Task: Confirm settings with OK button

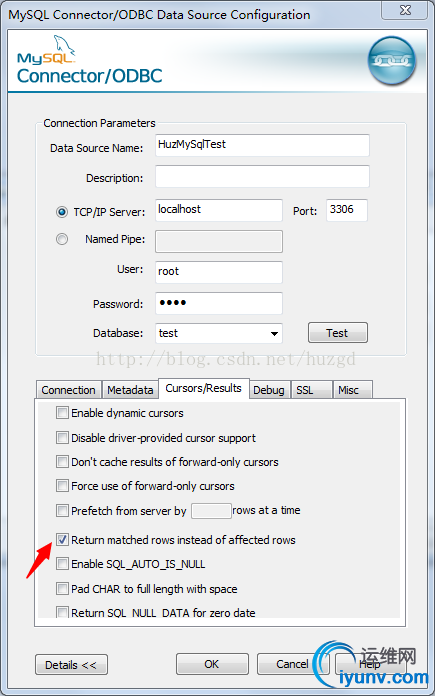Action: click(212, 664)
